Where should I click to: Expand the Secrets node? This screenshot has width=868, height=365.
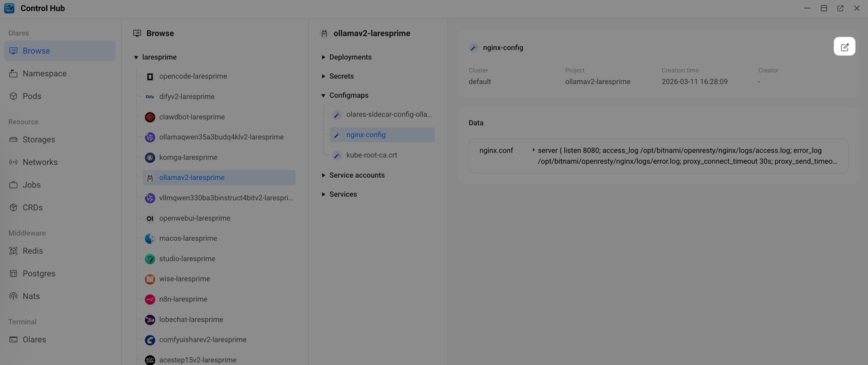click(323, 77)
